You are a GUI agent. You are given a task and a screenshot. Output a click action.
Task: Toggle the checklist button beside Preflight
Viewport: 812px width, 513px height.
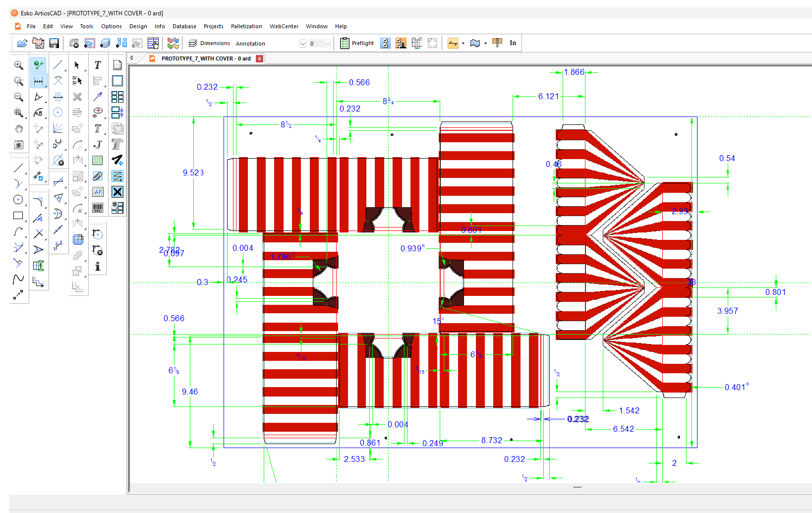pyautogui.click(x=385, y=44)
